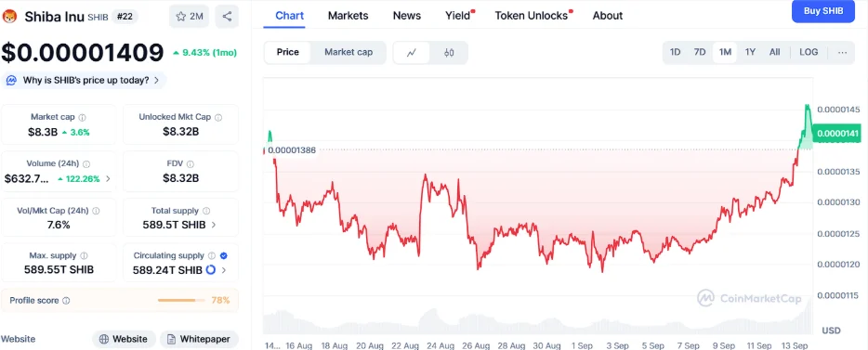The height and width of the screenshot is (350, 868).
Task: Expand Circulating supply details arrow
Action: pyautogui.click(x=224, y=270)
